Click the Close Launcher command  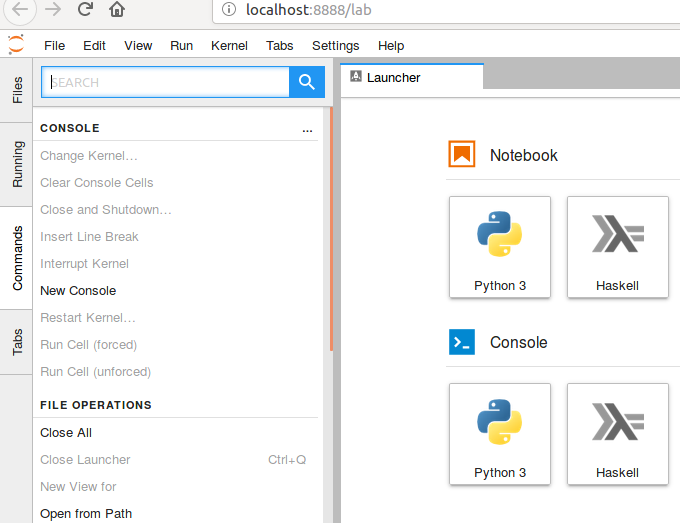(x=85, y=459)
